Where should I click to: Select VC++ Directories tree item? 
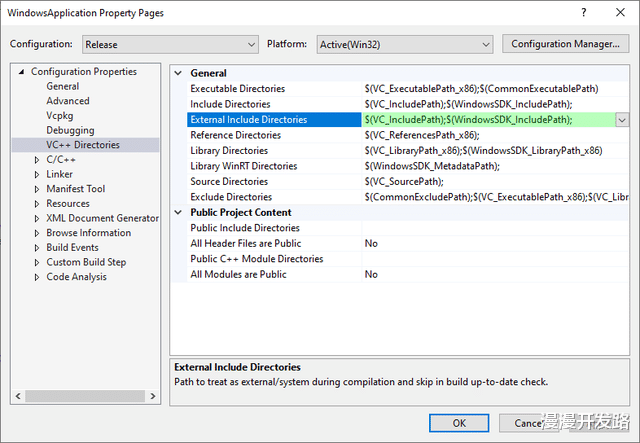[85, 145]
